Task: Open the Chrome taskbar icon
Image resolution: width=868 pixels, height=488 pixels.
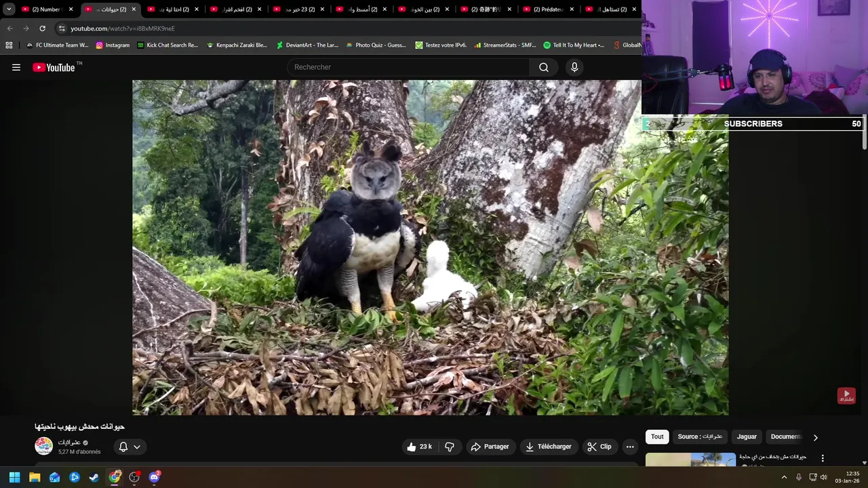Action: click(x=115, y=477)
